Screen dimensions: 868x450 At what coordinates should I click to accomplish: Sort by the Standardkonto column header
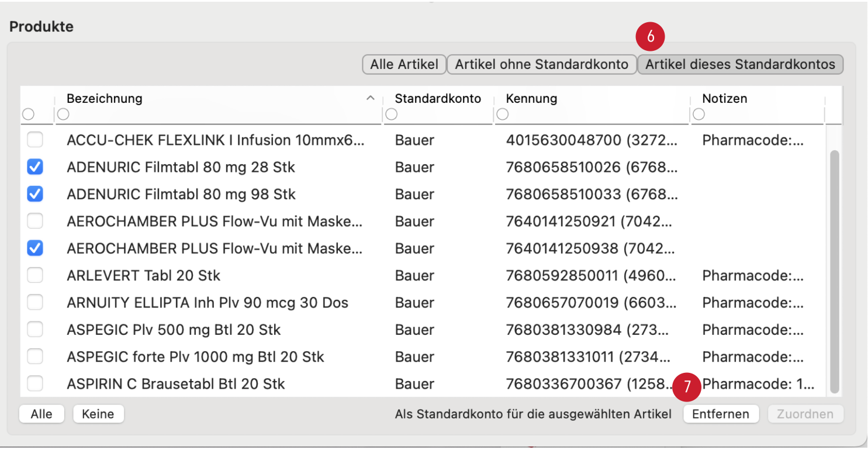coord(438,98)
